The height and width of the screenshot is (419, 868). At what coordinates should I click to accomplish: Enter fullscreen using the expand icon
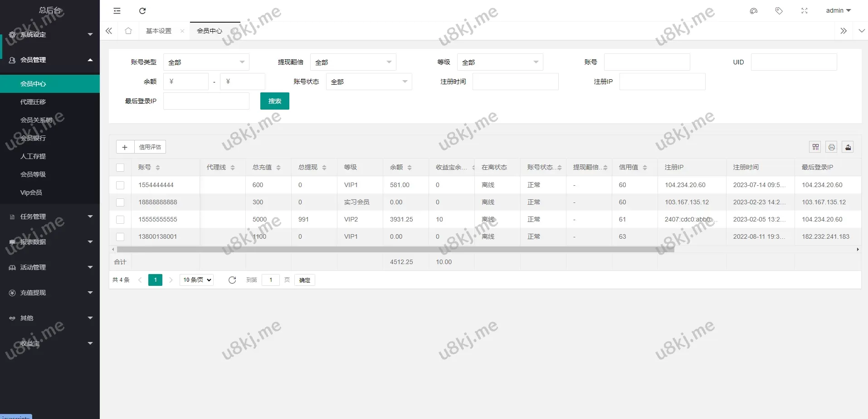coord(804,11)
